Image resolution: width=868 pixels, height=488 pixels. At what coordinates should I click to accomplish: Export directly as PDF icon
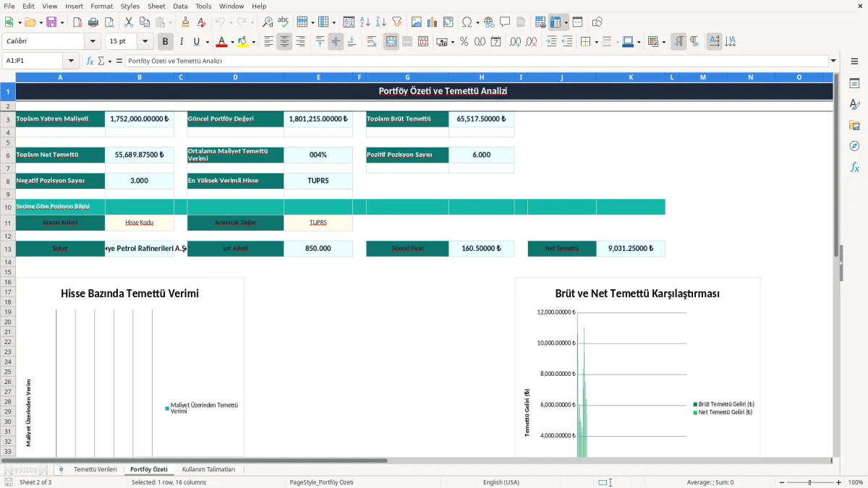click(77, 22)
